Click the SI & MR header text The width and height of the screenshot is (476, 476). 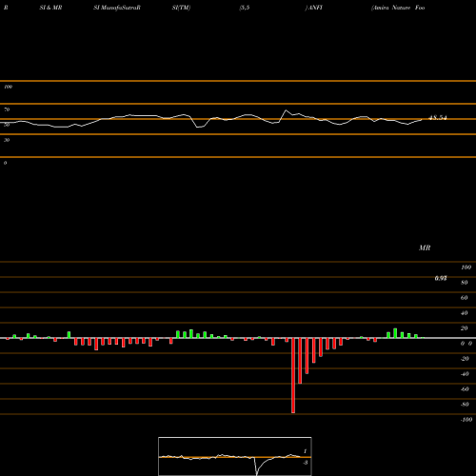[x=50, y=8]
